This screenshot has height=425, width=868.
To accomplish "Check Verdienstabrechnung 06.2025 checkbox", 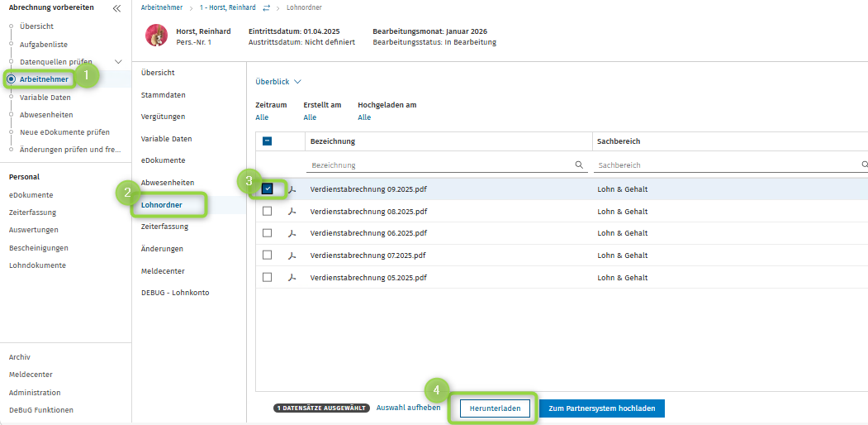I will coord(268,233).
